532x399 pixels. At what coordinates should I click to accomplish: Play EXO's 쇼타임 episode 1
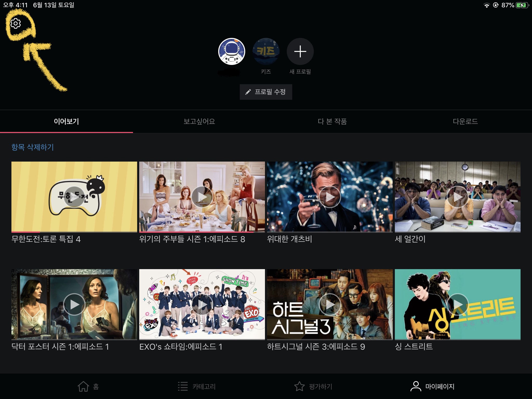[x=202, y=304]
